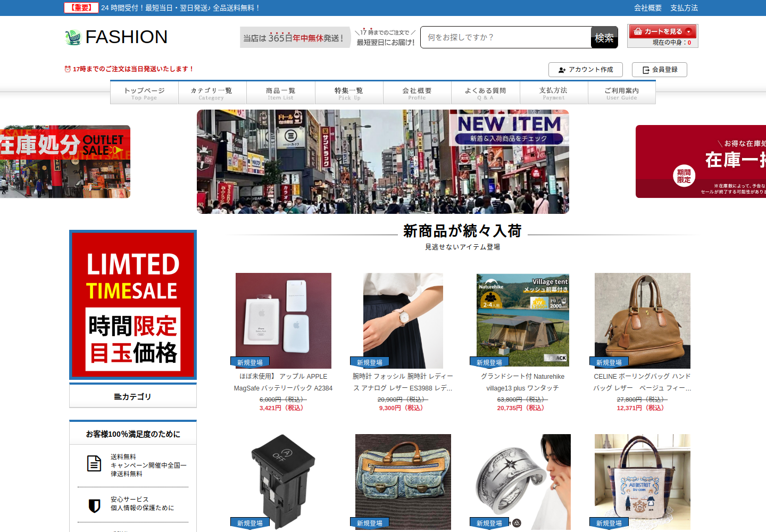The height and width of the screenshot is (532, 766).
Task: Open the AU BISTROT tote bag image
Action: [x=643, y=482]
